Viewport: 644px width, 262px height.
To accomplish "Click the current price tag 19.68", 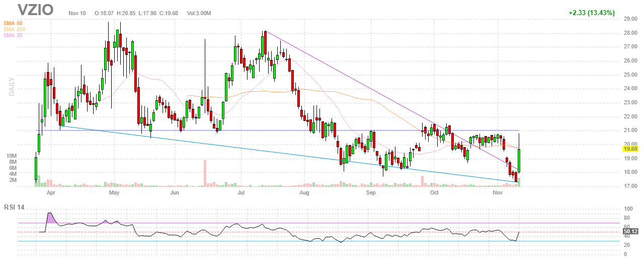I will point(630,149).
